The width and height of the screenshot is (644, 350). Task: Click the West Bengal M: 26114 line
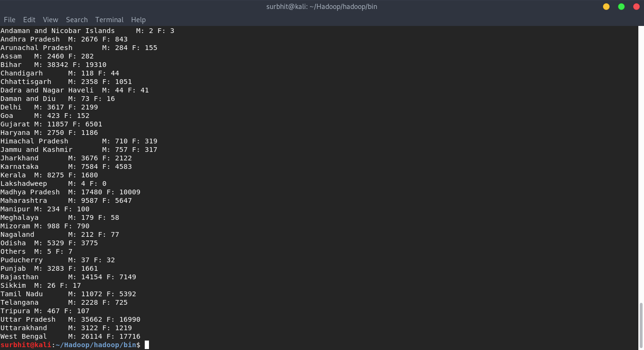coord(70,336)
